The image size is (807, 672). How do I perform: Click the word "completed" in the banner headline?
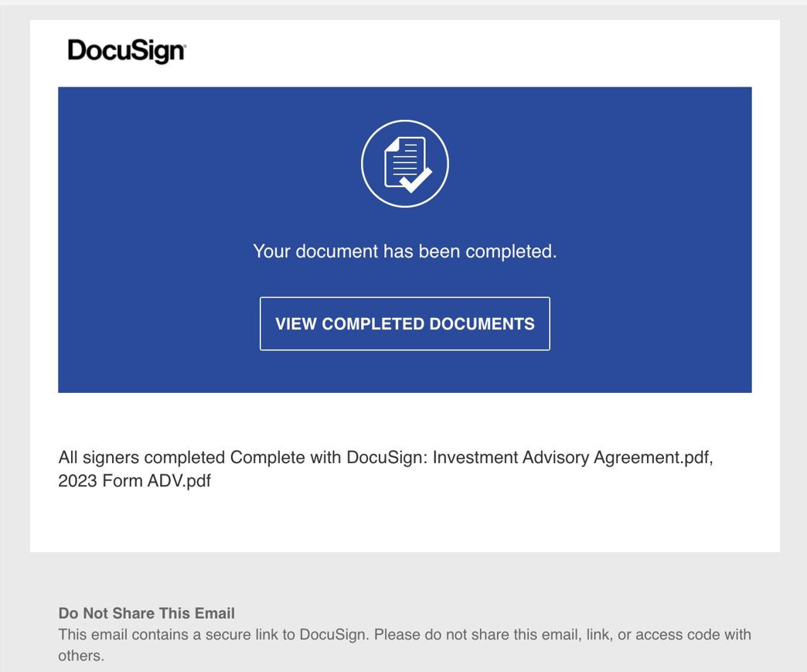click(510, 251)
